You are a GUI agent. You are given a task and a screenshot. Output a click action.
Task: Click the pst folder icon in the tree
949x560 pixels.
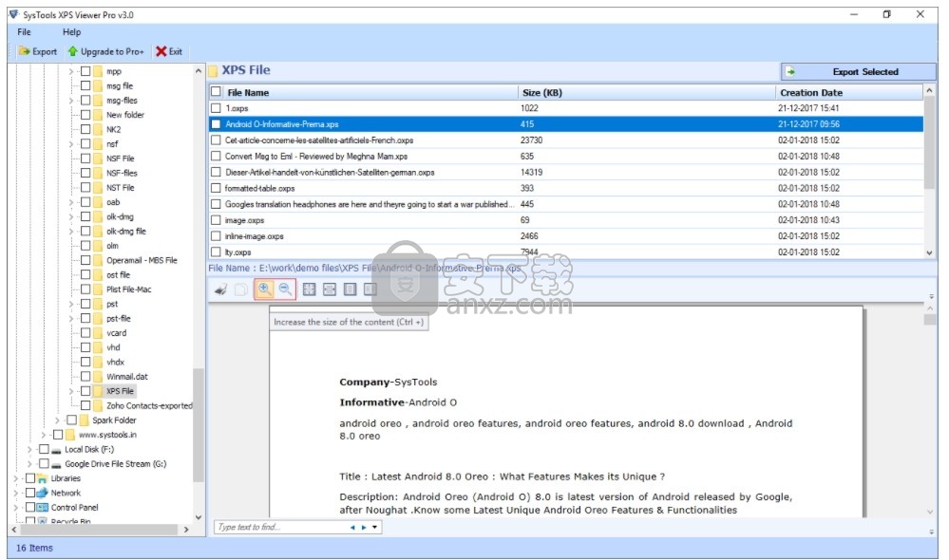coord(98,304)
